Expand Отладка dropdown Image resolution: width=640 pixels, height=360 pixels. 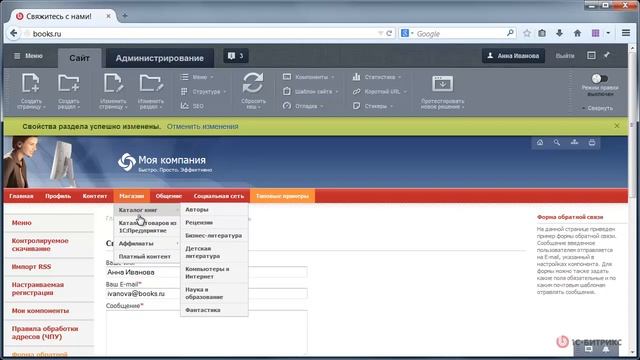[303, 106]
